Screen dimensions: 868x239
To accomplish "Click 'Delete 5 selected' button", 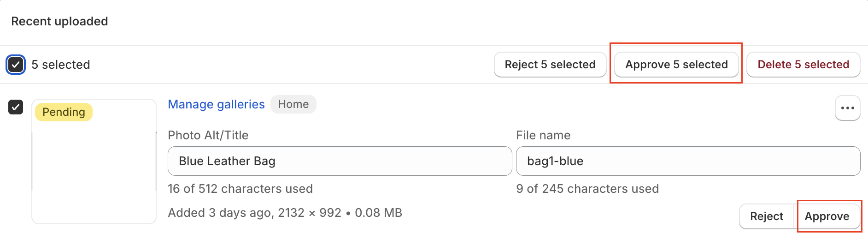I will pos(803,65).
